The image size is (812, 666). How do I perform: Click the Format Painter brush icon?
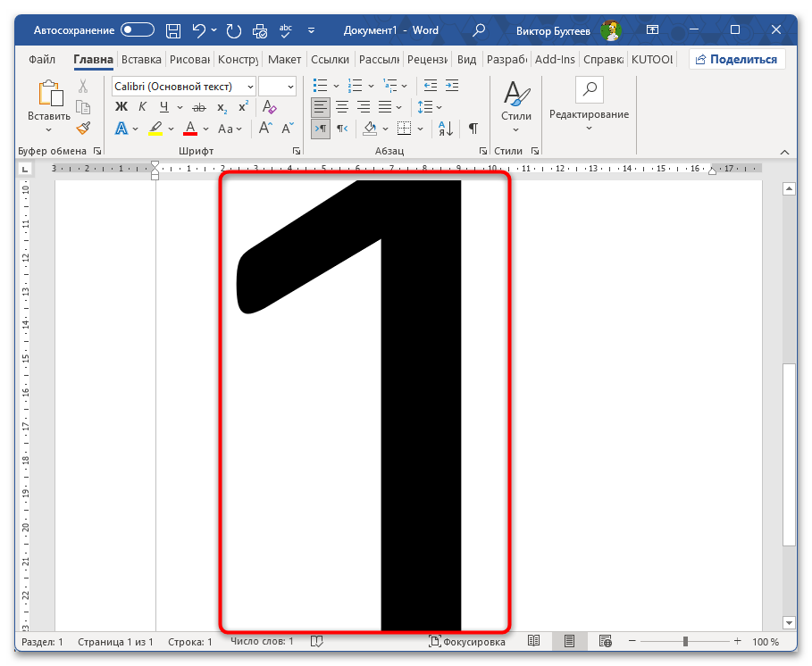83,128
